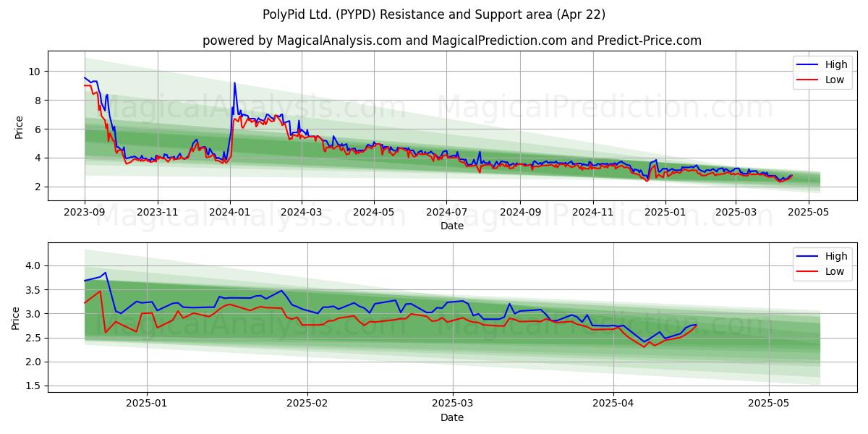Click the blue High line's late-December peak in bottom chart

pyautogui.click(x=105, y=273)
